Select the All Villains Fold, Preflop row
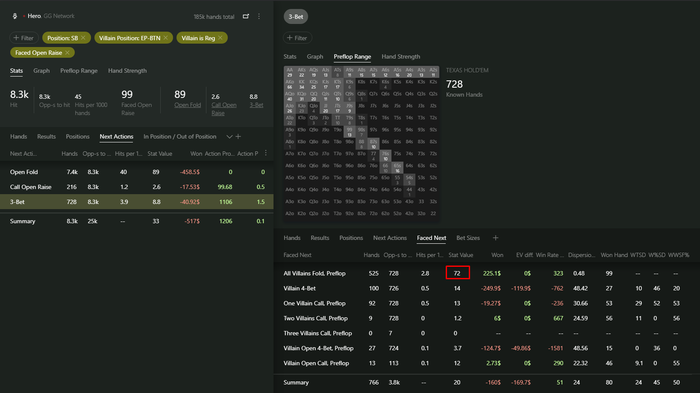Image resolution: width=700 pixels, height=393 pixels. coord(487,273)
